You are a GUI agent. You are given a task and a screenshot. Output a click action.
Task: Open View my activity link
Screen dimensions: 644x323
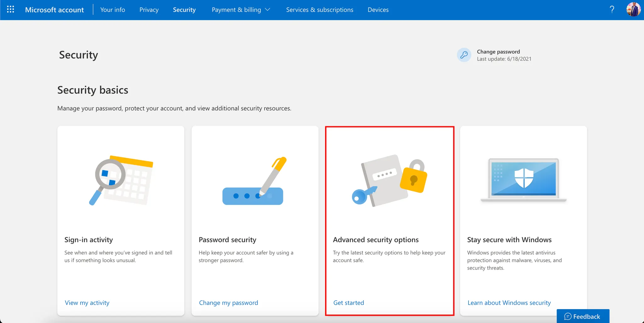coord(87,303)
